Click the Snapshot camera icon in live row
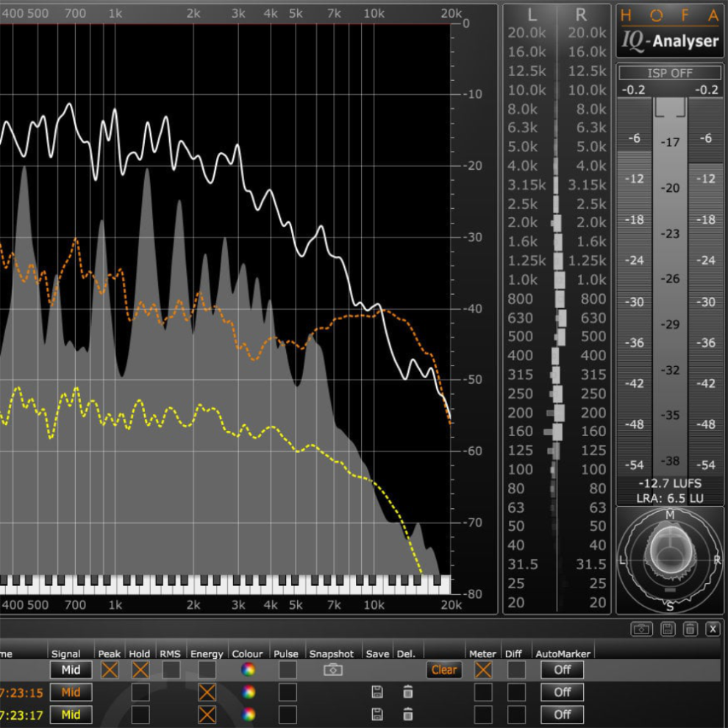Viewport: 728px width, 728px height. click(333, 670)
